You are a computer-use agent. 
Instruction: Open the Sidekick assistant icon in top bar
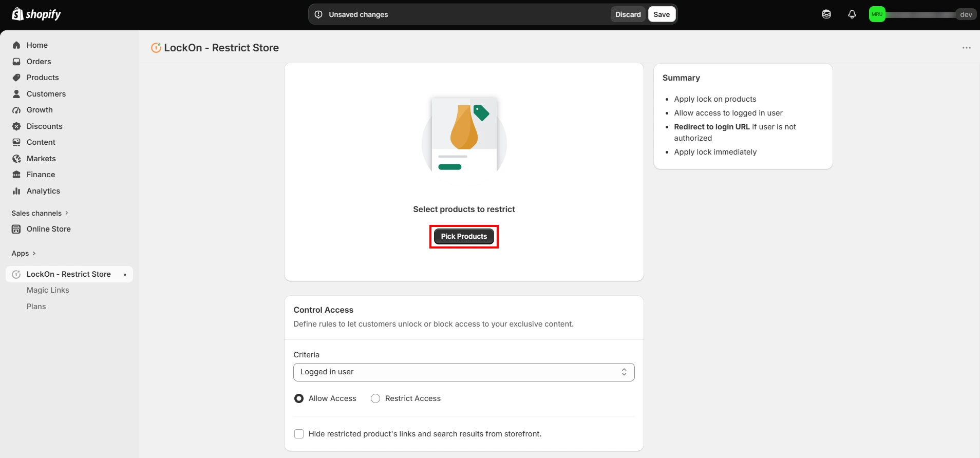(826, 14)
